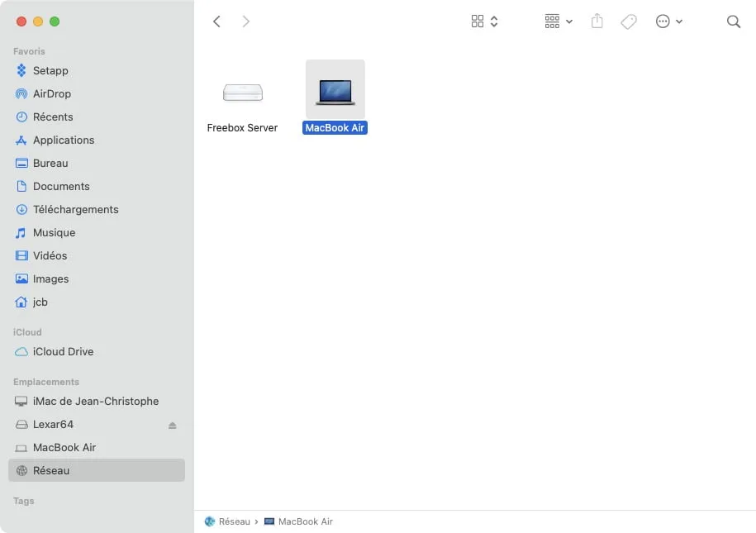Click the Favoris section header
The image size is (756, 533).
pyautogui.click(x=29, y=51)
